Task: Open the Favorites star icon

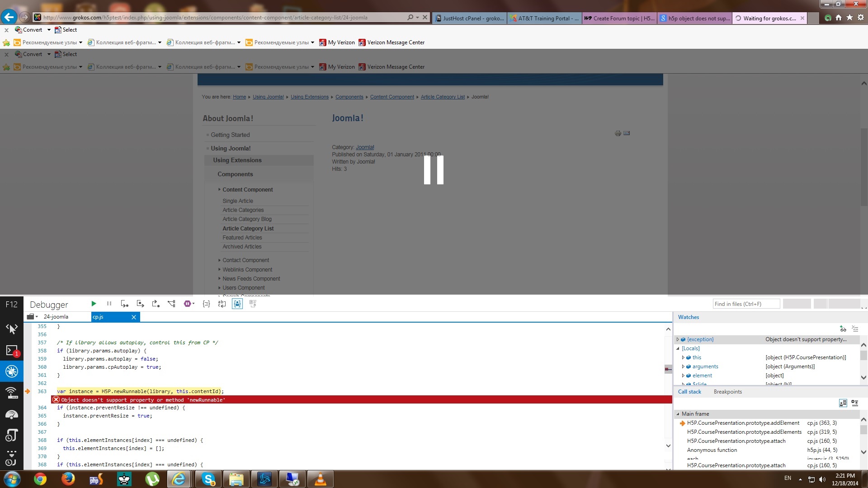Action: (x=849, y=18)
